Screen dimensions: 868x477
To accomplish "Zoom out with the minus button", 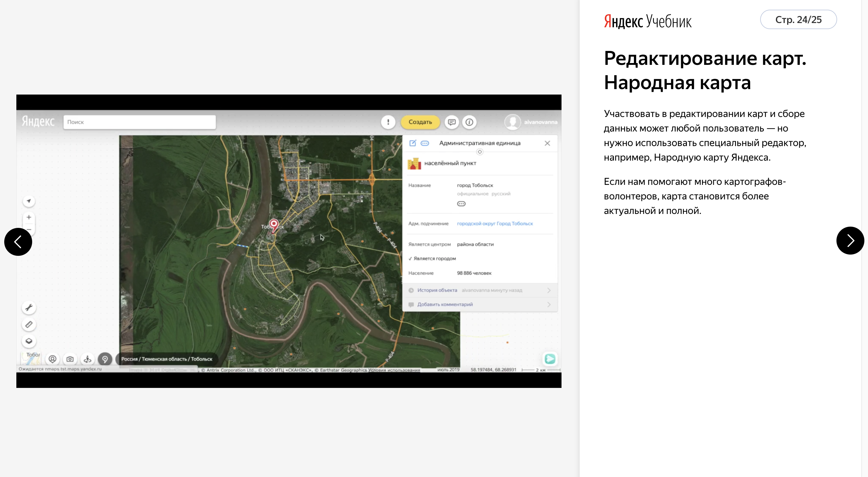I will pos(29,230).
